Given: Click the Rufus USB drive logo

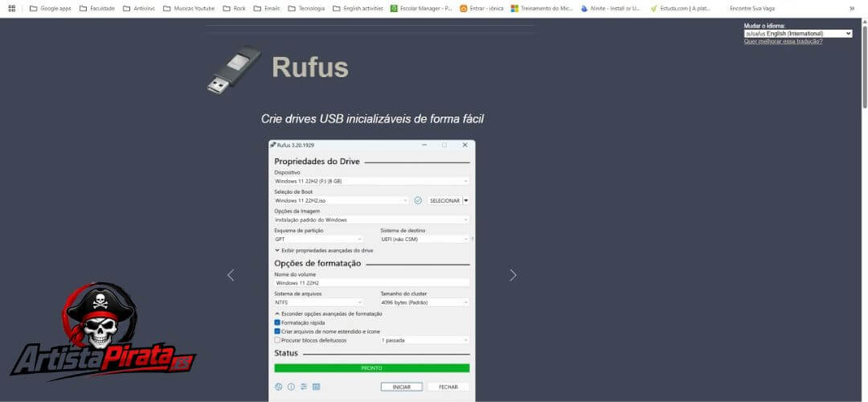Looking at the screenshot, I should click(x=234, y=69).
